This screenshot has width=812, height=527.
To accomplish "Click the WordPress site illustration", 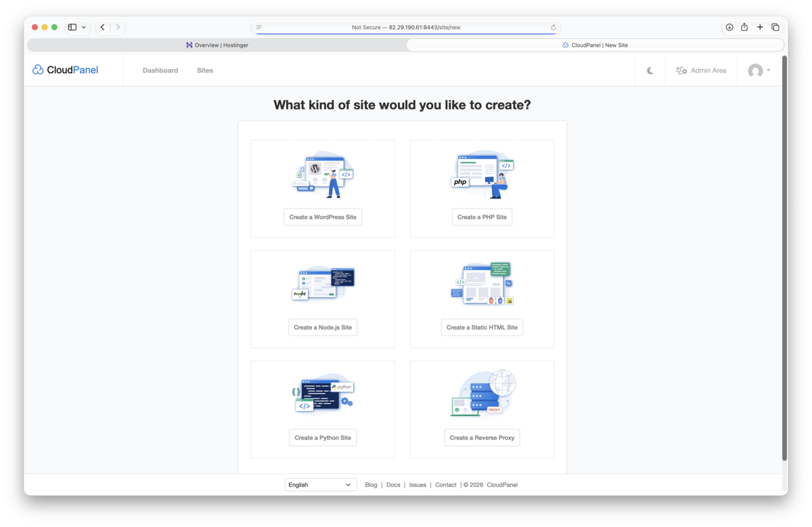I will click(323, 175).
